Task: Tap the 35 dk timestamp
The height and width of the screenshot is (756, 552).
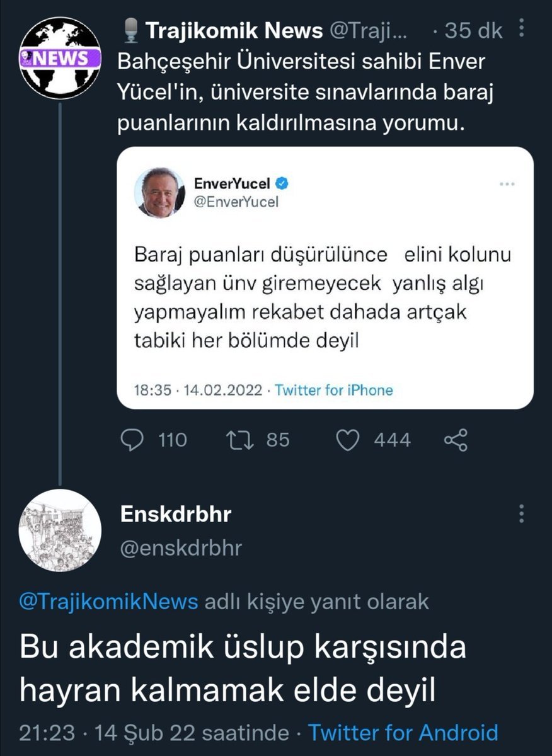Action: pyautogui.click(x=473, y=30)
